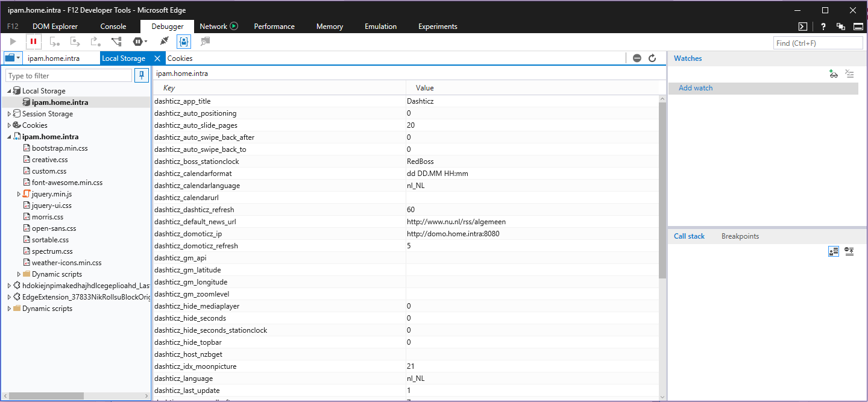This screenshot has width=868, height=402.
Task: Click the storage table vertical scrollbar thumb
Action: click(x=662, y=190)
